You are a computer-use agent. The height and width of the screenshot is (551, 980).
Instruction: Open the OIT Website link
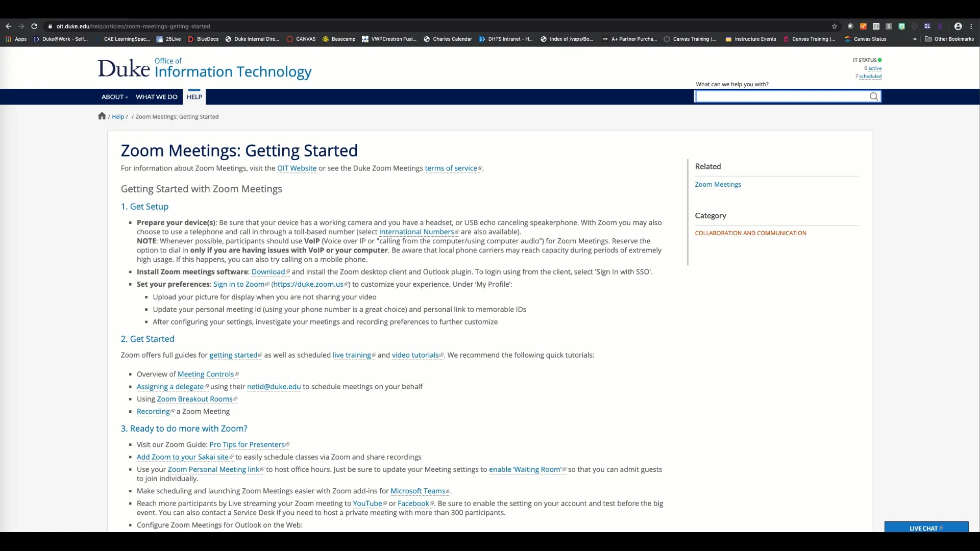pos(297,168)
